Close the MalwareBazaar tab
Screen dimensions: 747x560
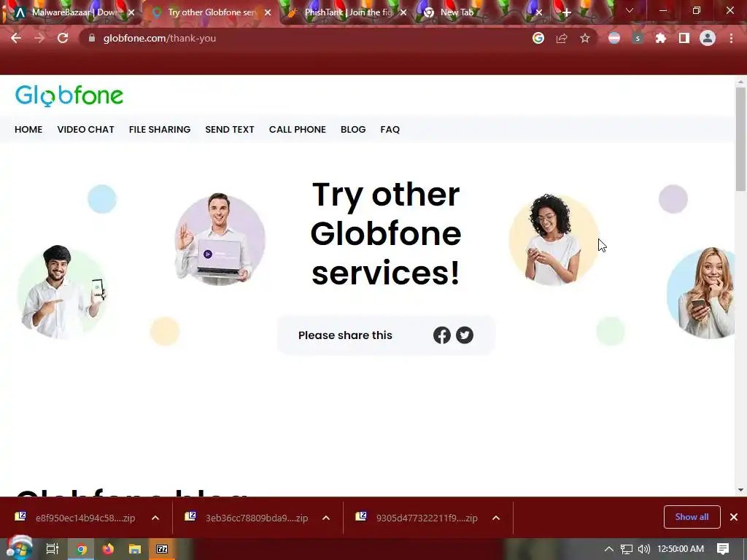point(131,13)
